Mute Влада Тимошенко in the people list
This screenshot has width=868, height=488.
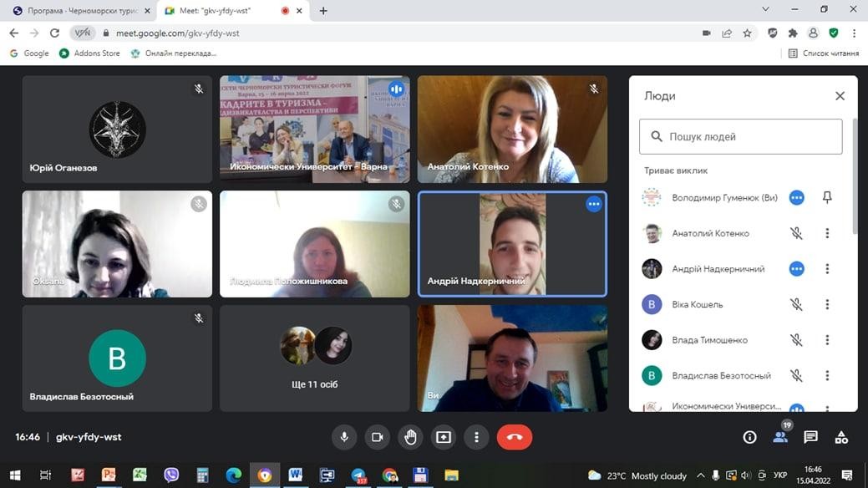(796, 339)
